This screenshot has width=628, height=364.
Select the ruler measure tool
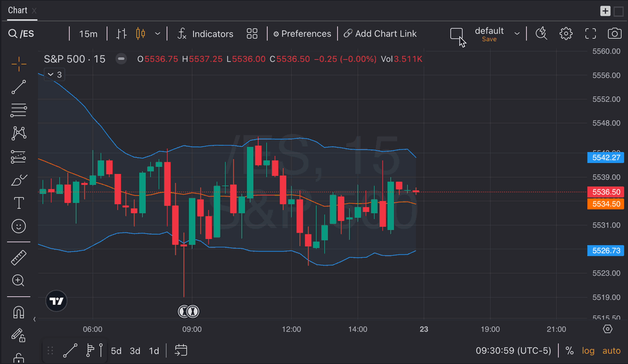click(x=19, y=258)
